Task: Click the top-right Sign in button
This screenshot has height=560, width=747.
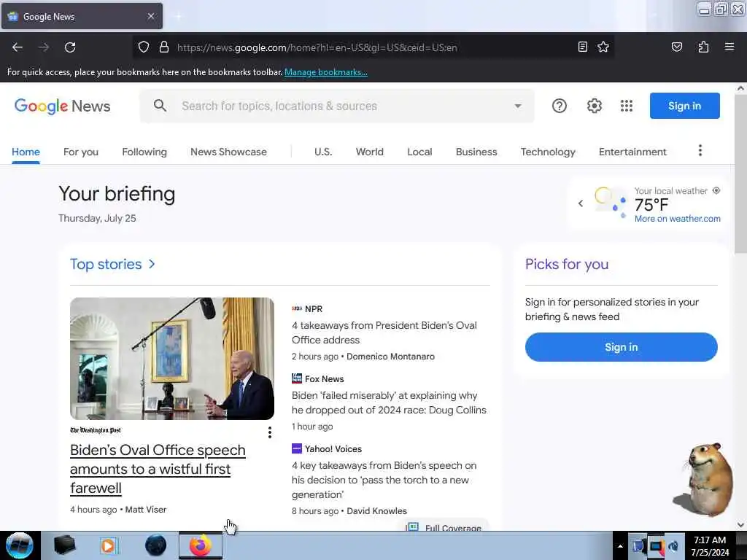Action: tap(684, 106)
